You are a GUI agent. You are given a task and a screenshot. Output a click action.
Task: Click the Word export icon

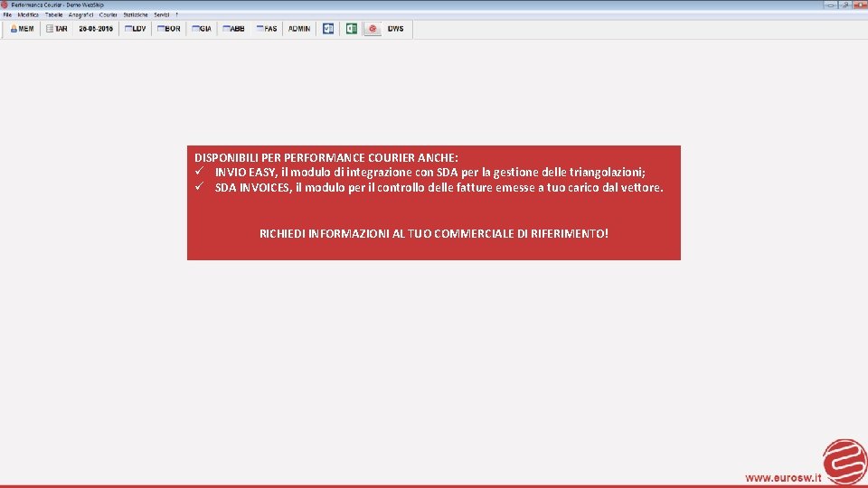[x=328, y=29]
